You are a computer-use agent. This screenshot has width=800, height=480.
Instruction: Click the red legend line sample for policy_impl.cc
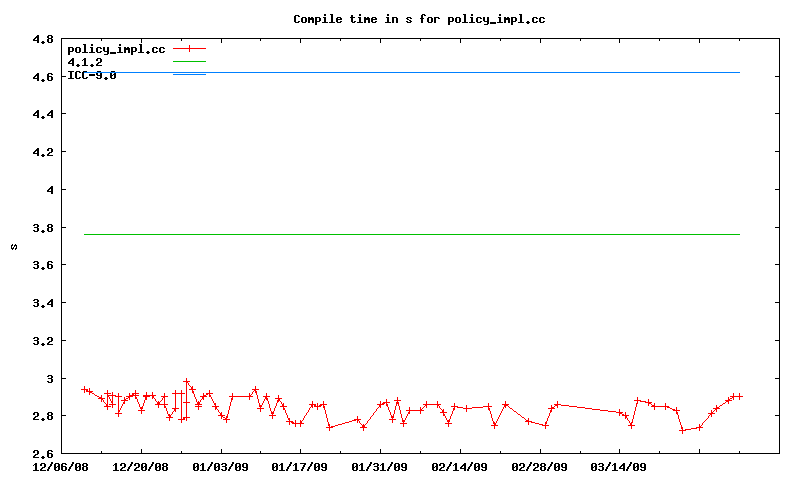(189, 49)
